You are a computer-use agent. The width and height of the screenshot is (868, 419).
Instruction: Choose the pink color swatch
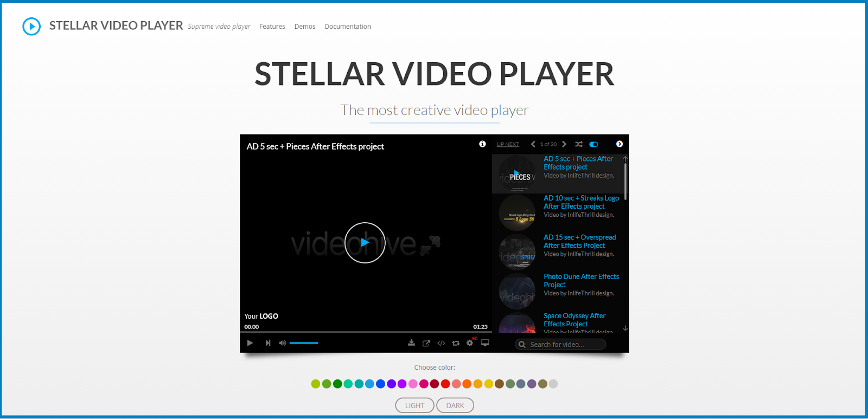tap(413, 384)
